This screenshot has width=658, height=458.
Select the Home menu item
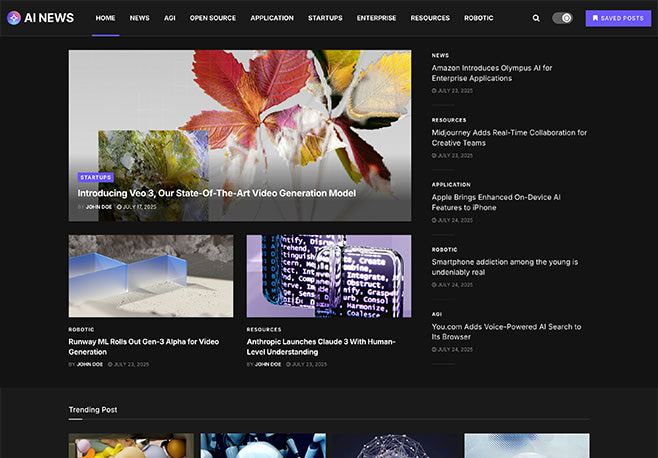click(x=105, y=18)
